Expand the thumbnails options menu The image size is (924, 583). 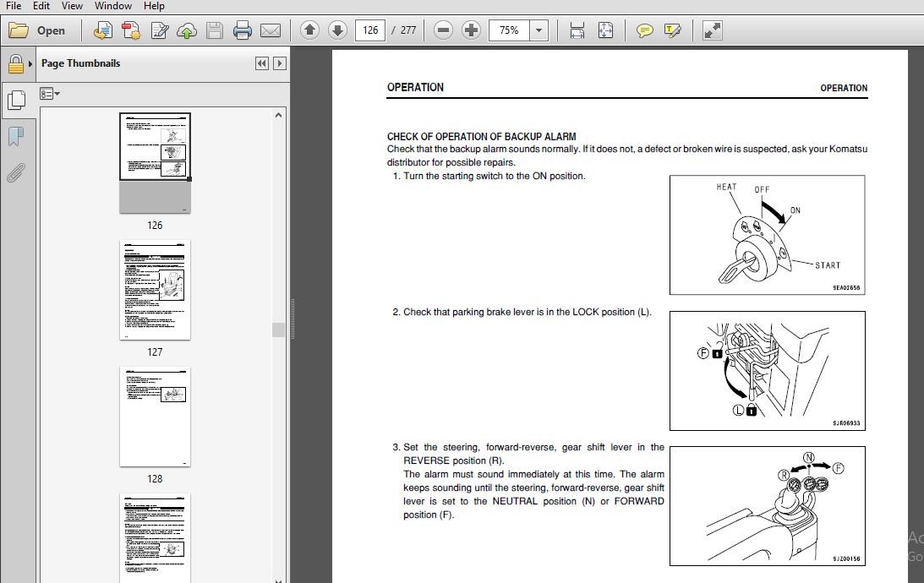click(50, 93)
